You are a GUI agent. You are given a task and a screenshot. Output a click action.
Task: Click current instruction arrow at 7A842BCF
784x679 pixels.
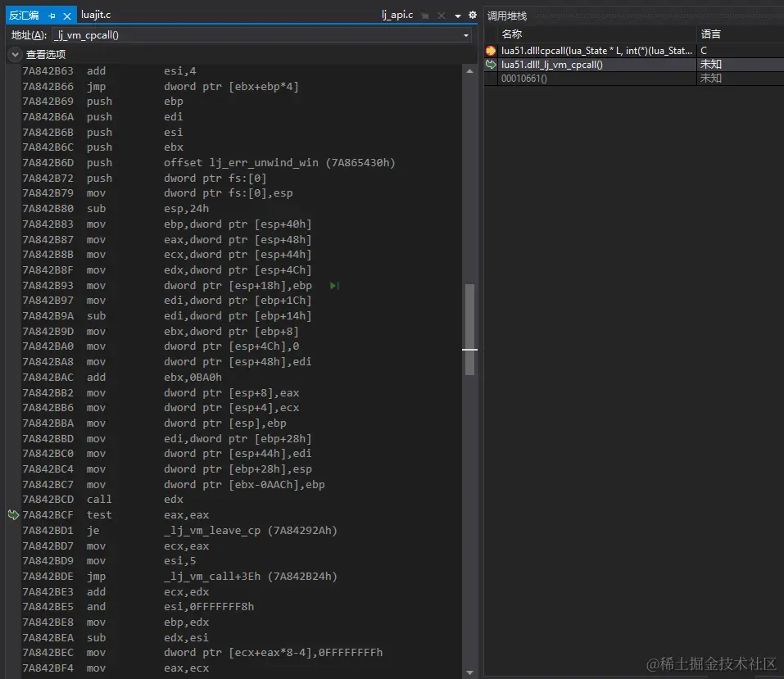tap(13, 514)
